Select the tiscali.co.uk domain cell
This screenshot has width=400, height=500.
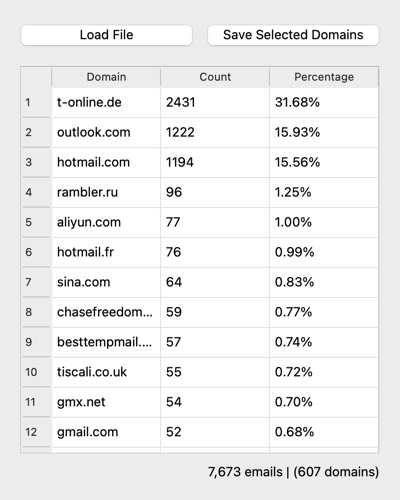pos(106,372)
